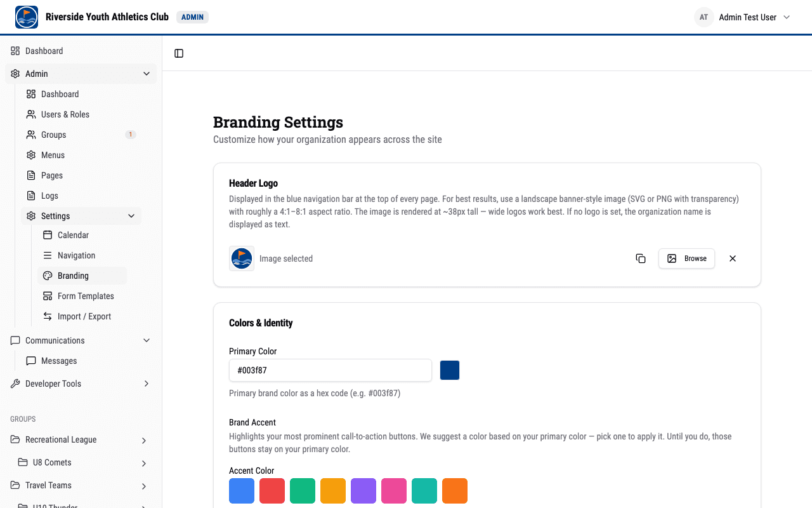Pick the amber accent color swatch

click(x=333, y=491)
